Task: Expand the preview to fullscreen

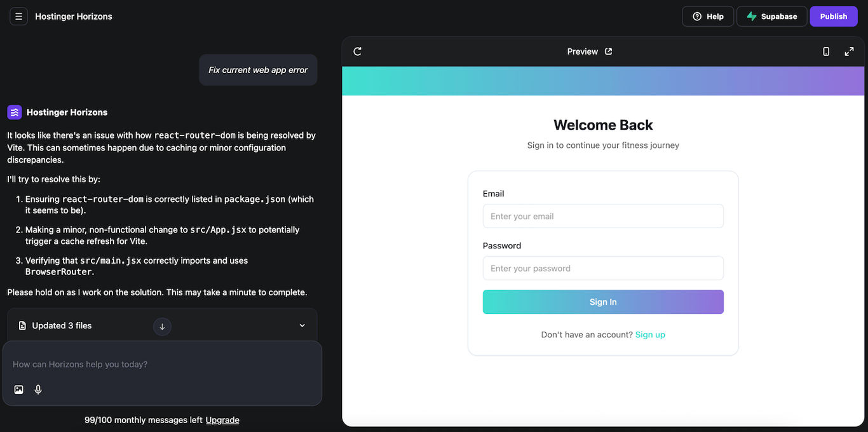Action: tap(850, 51)
